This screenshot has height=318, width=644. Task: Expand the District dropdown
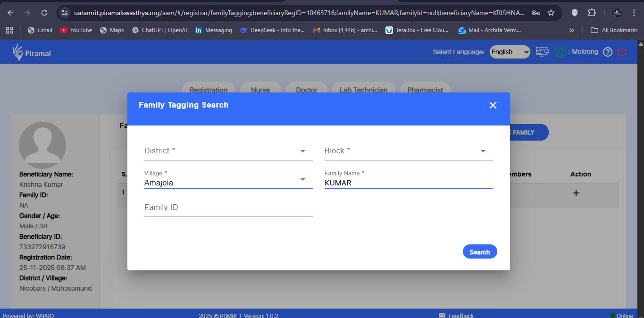[x=228, y=151]
